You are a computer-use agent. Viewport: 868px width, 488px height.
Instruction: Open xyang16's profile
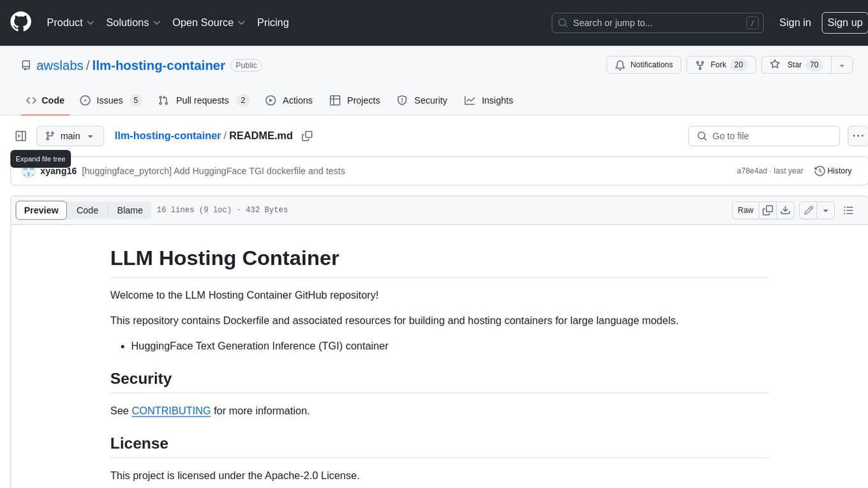pos(58,171)
